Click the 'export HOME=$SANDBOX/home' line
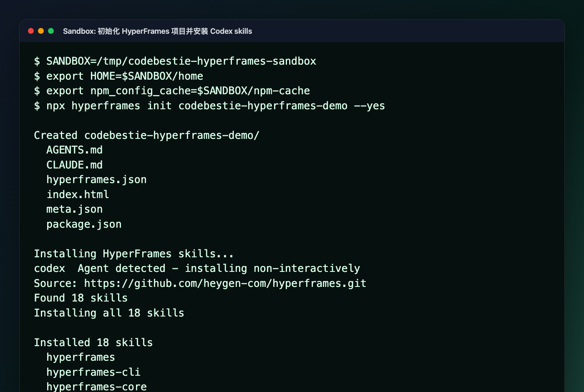The image size is (584, 392). (118, 76)
